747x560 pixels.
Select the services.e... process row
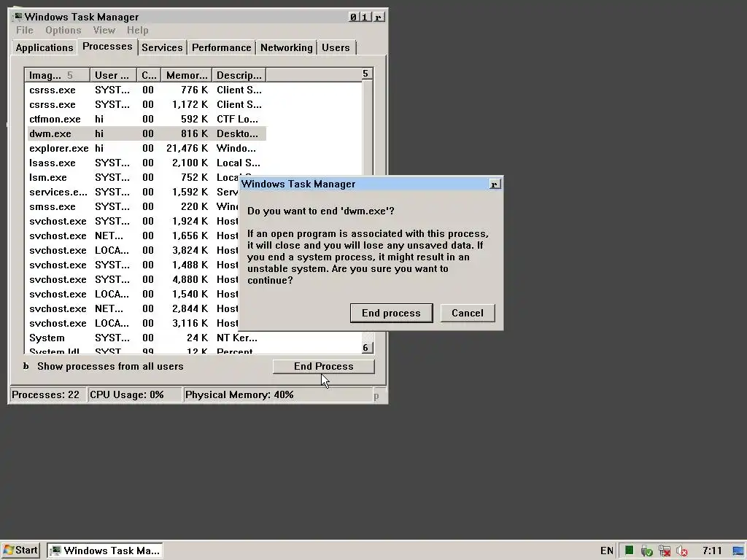coord(133,192)
